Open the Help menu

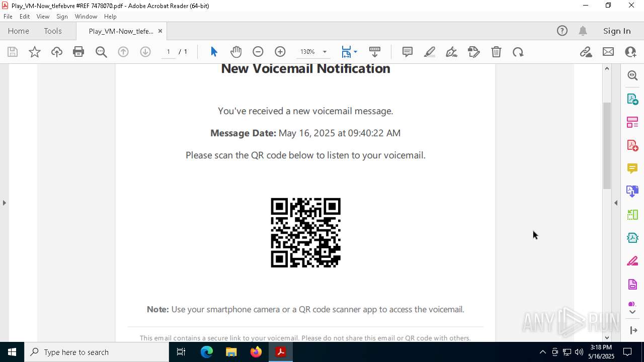pos(110,17)
